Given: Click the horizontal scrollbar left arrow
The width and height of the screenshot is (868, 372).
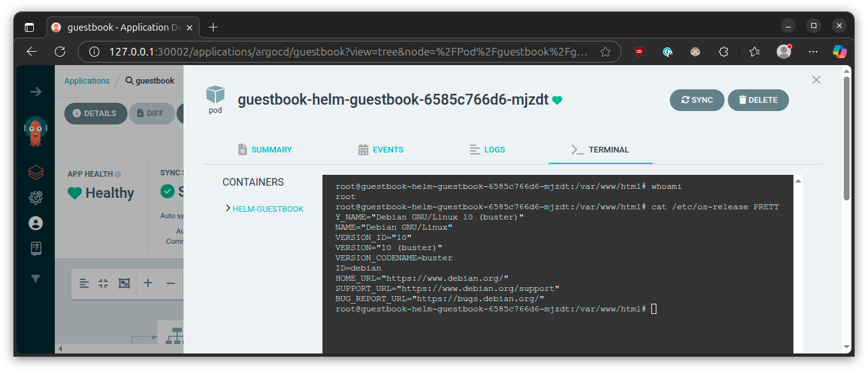Looking at the screenshot, I should pyautogui.click(x=61, y=348).
